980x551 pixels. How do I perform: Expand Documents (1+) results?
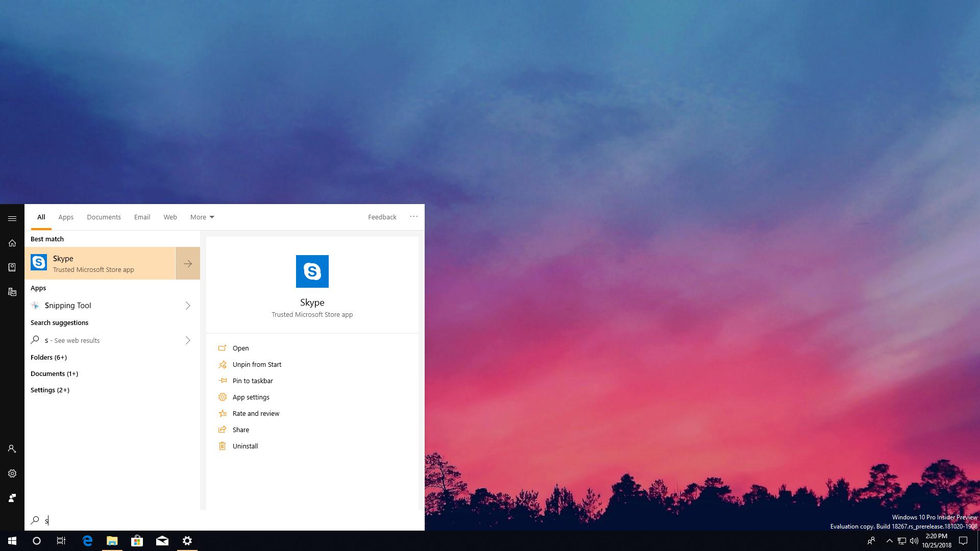coord(54,373)
